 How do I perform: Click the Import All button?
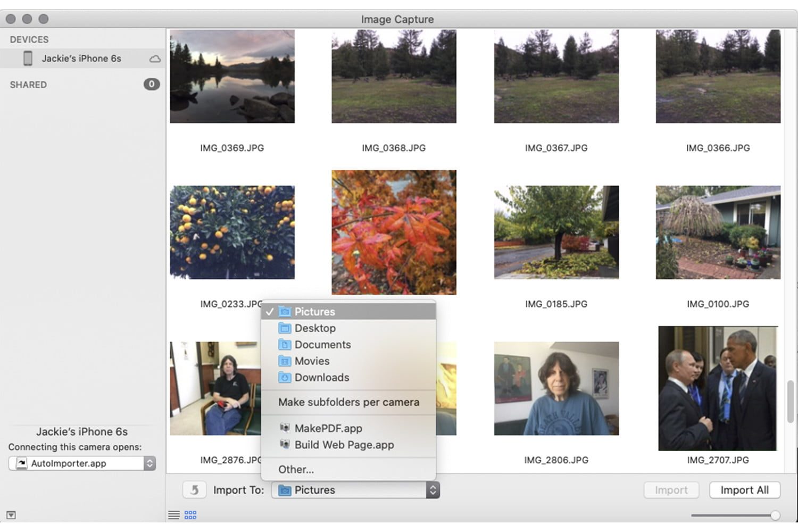(744, 490)
